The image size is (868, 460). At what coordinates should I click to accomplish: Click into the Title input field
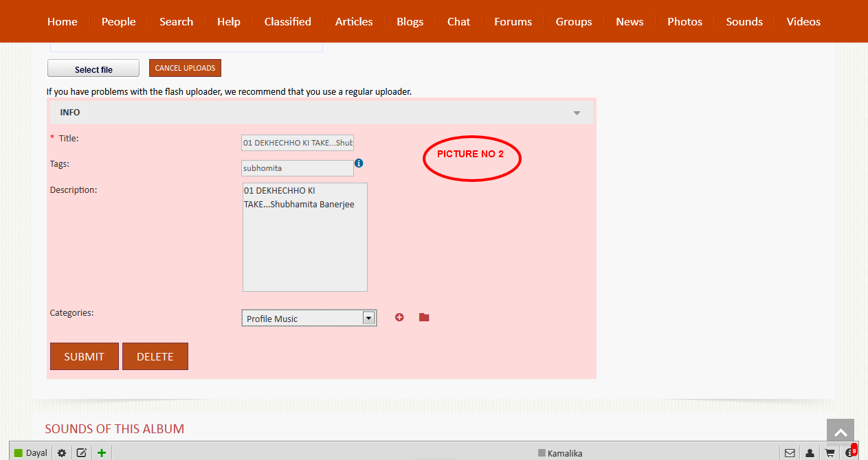pos(297,143)
